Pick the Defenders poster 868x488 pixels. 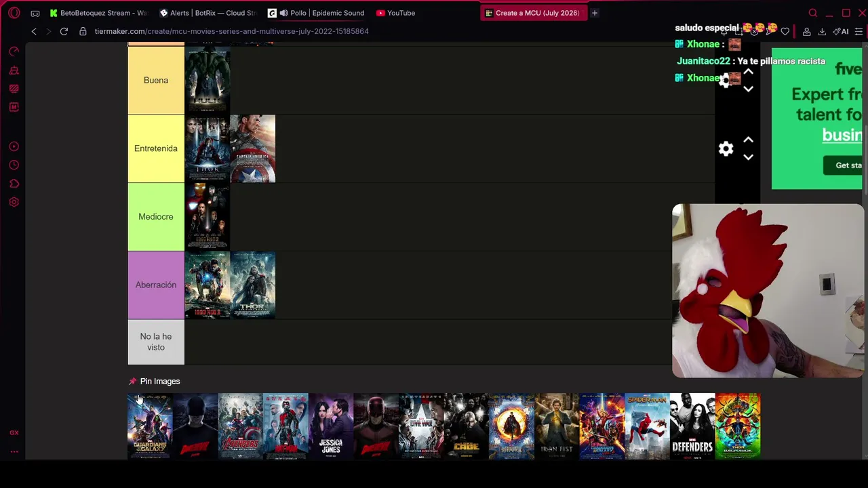tap(692, 426)
